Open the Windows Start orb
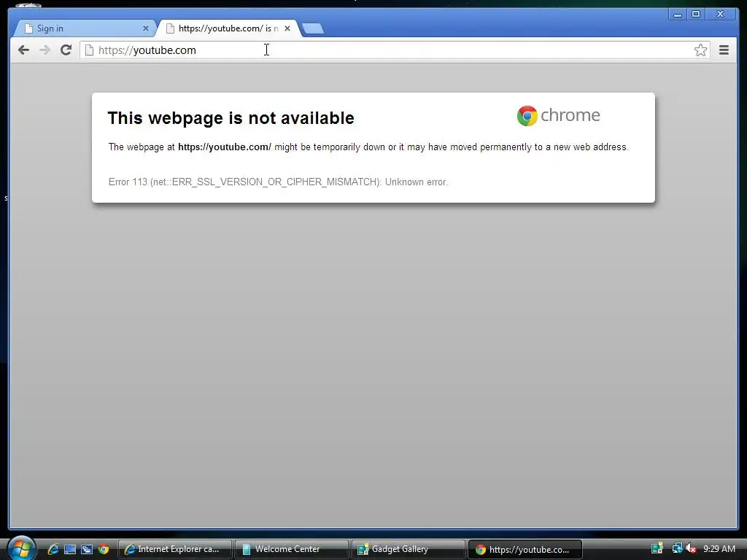 (x=21, y=548)
